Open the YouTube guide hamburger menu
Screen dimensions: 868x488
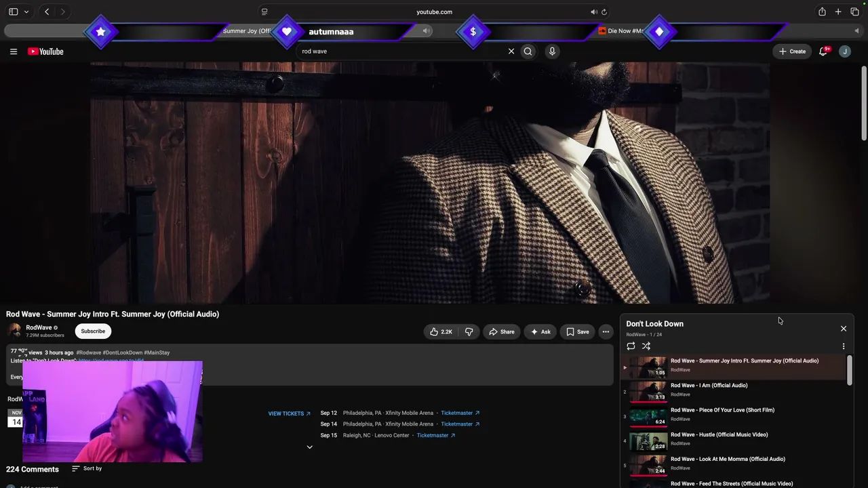pos(14,52)
